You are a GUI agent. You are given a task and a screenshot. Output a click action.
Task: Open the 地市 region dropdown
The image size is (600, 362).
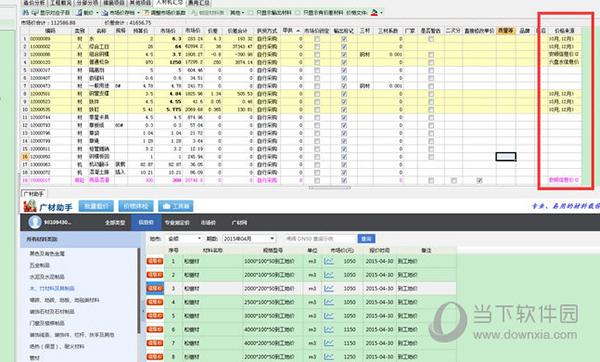[x=184, y=239]
